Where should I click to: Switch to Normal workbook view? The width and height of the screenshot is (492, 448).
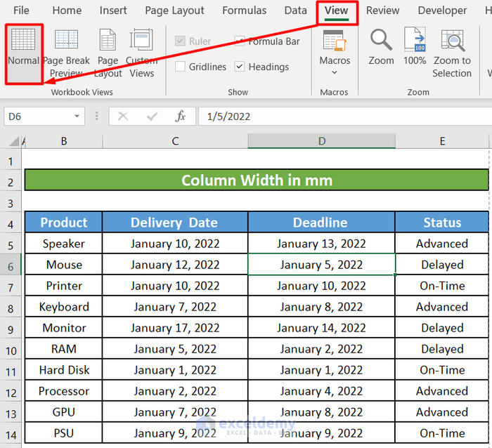tap(24, 49)
